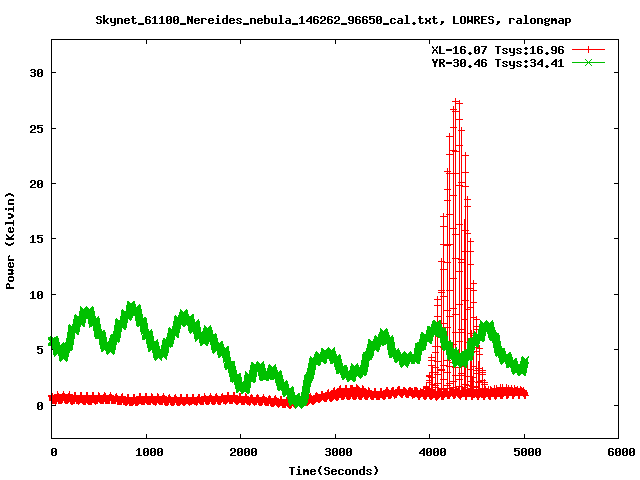This screenshot has width=640, height=480.
Task: Click the 30 tick label on y-axis
Action: [37, 73]
